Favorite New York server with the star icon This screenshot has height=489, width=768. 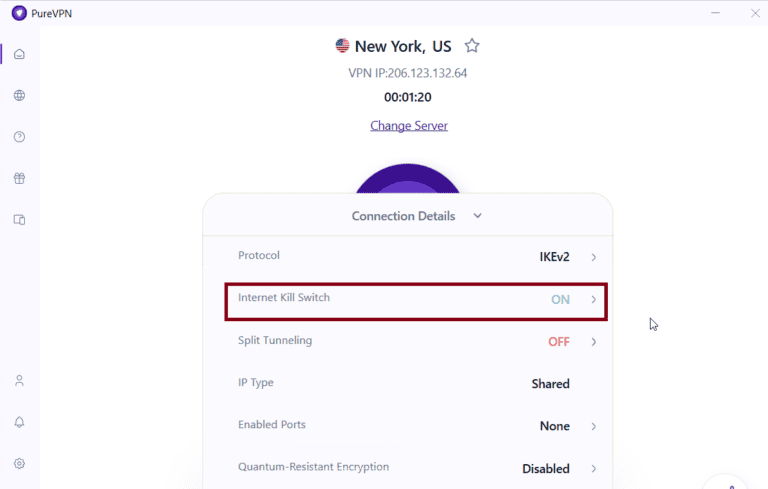(x=472, y=46)
